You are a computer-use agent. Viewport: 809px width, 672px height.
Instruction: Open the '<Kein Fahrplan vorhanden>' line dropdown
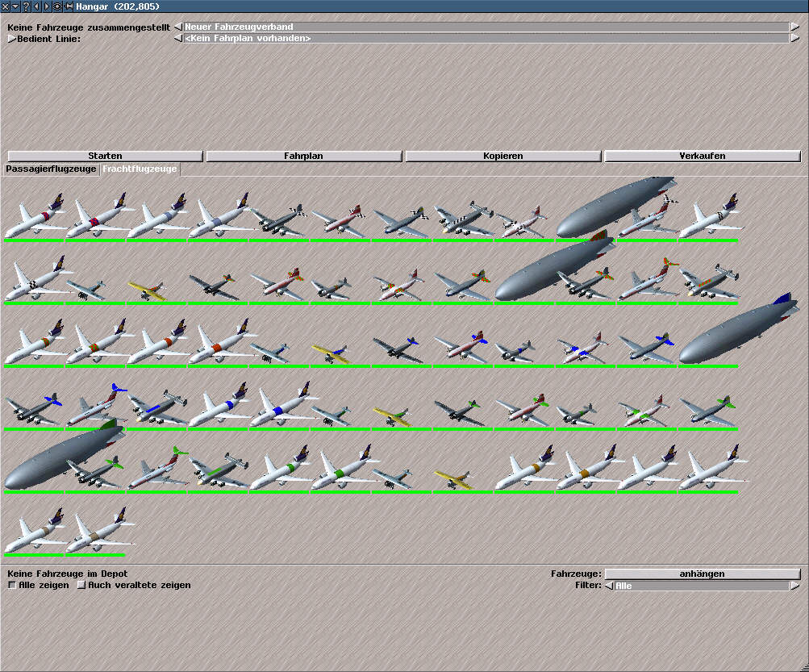click(484, 38)
